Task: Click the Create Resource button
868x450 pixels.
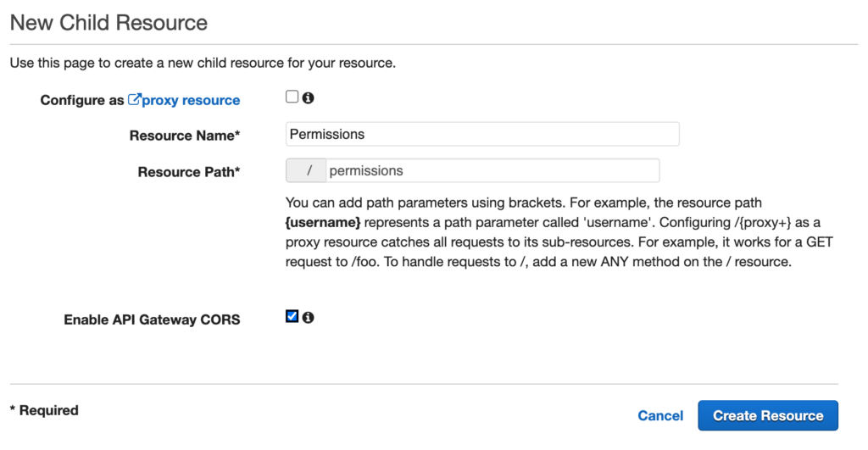Action: [767, 415]
